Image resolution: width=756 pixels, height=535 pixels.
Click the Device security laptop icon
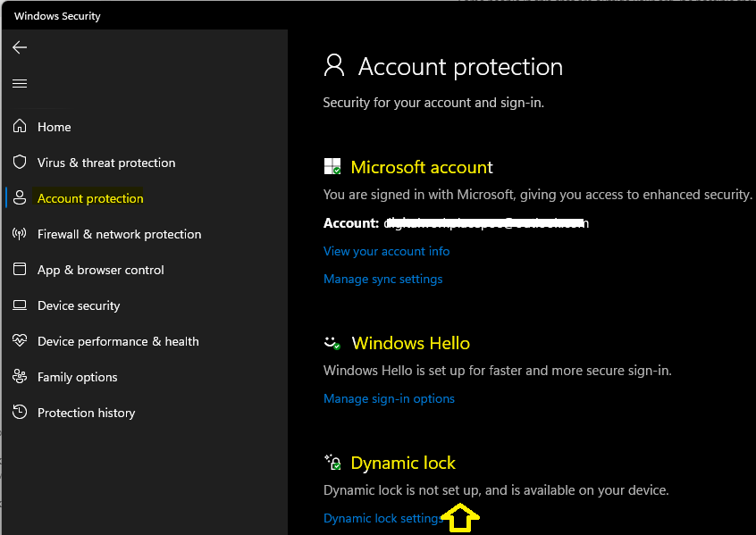click(20, 305)
